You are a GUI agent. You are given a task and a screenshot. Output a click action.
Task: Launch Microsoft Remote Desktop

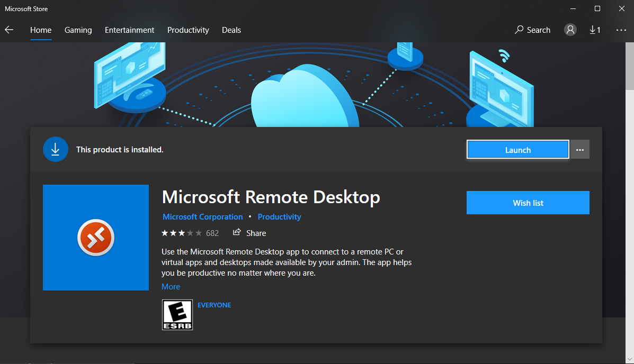point(518,150)
